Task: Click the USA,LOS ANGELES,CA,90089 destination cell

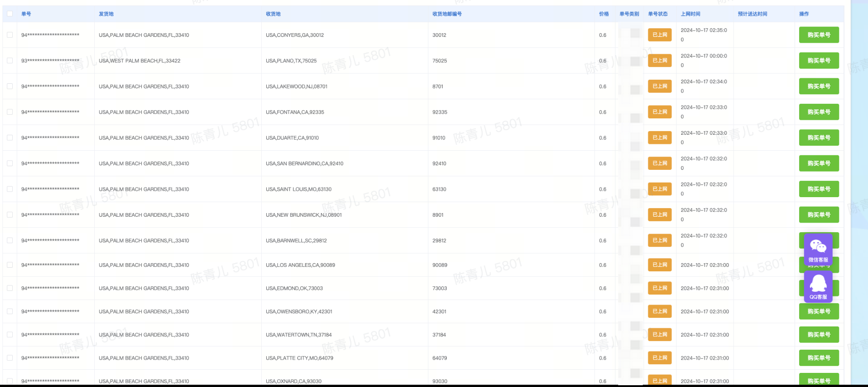Action: 300,265
